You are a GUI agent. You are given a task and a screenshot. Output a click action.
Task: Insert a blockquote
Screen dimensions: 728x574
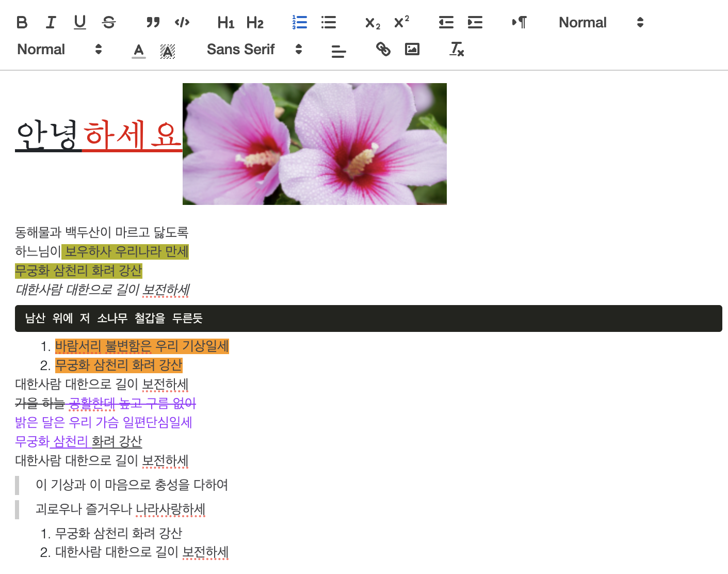(x=153, y=22)
